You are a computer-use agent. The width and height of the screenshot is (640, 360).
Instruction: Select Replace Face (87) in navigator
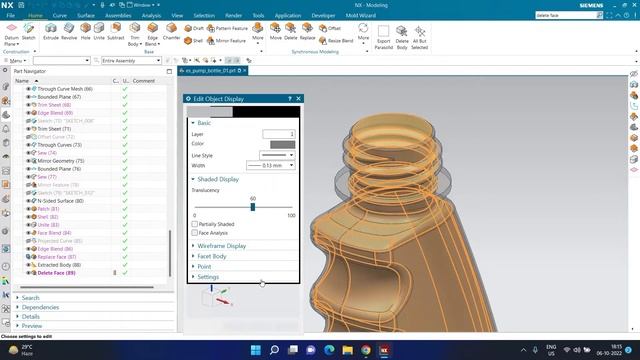click(x=57, y=257)
